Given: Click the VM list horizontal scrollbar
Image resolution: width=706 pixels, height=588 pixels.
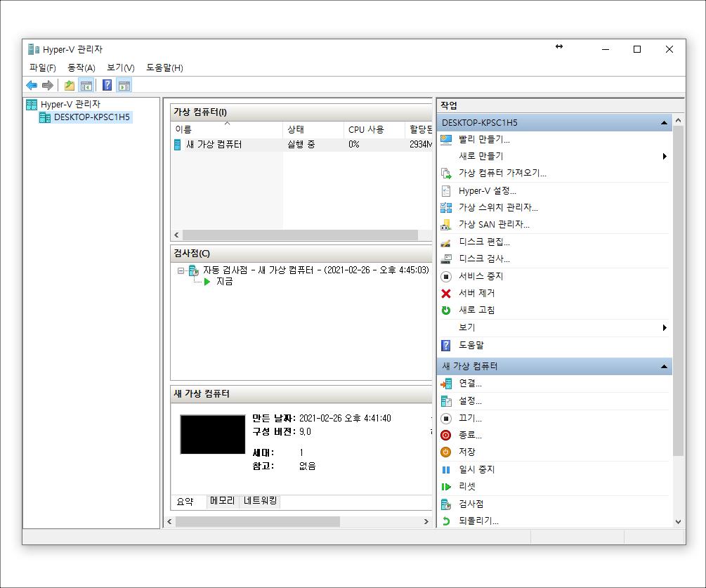Looking at the screenshot, I should (x=300, y=235).
